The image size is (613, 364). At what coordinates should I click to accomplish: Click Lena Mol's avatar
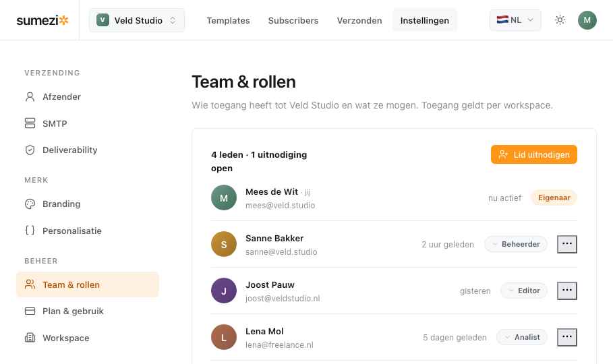click(224, 338)
